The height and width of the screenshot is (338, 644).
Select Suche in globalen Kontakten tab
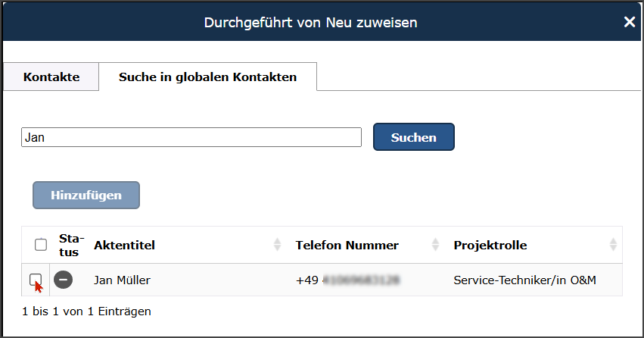click(x=207, y=77)
